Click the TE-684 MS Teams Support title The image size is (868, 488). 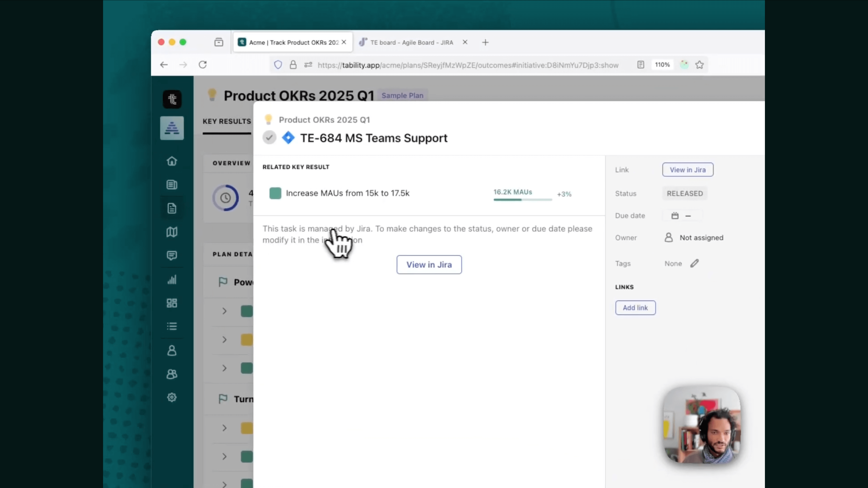[374, 138]
